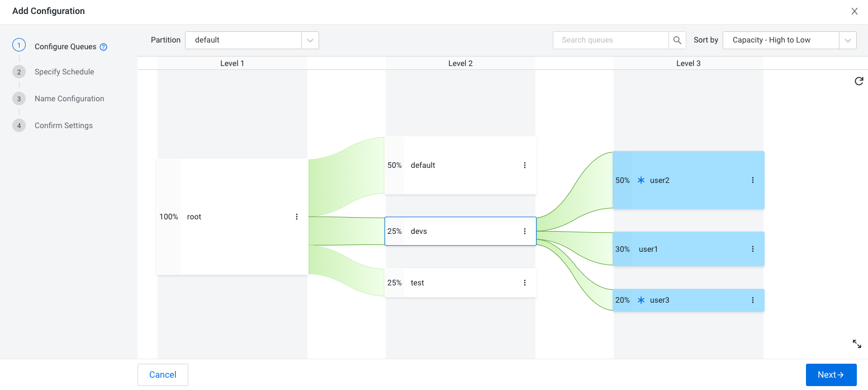Click the Next button
868x390 pixels.
tap(831, 375)
